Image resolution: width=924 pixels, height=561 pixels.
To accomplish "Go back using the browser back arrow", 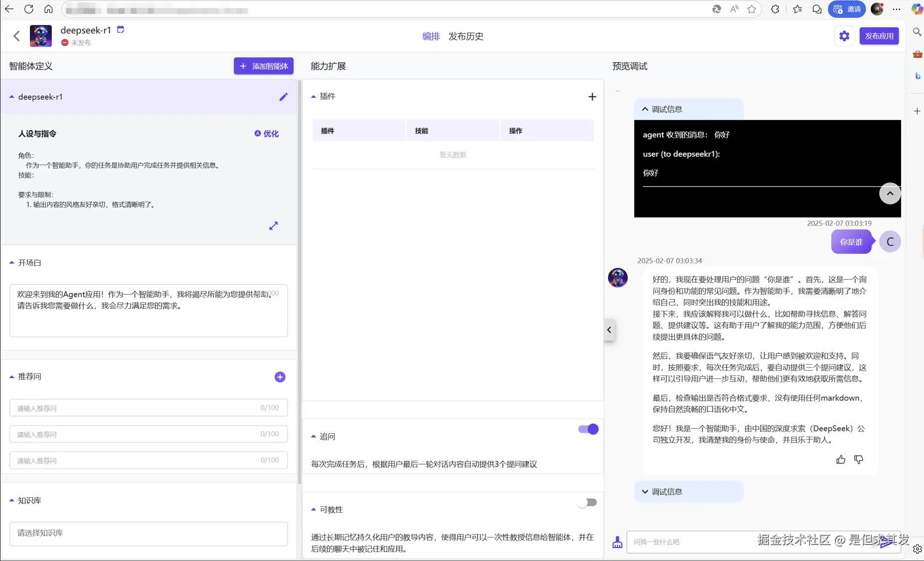I will [9, 9].
